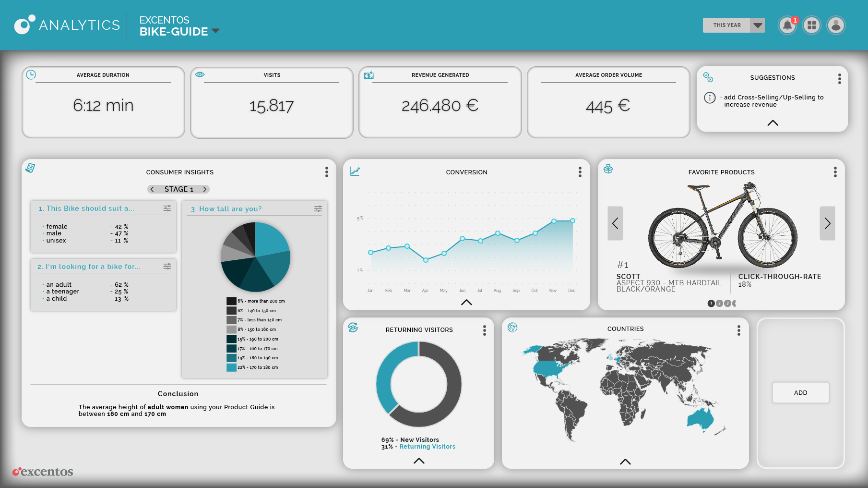Open the user profile icon
Image resolution: width=868 pixels, height=488 pixels.
[836, 25]
